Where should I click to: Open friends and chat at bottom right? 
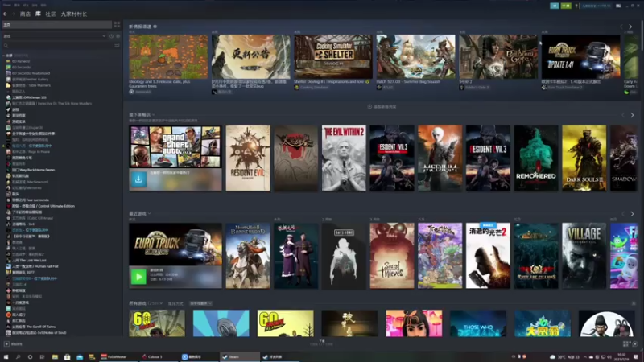coord(630,343)
